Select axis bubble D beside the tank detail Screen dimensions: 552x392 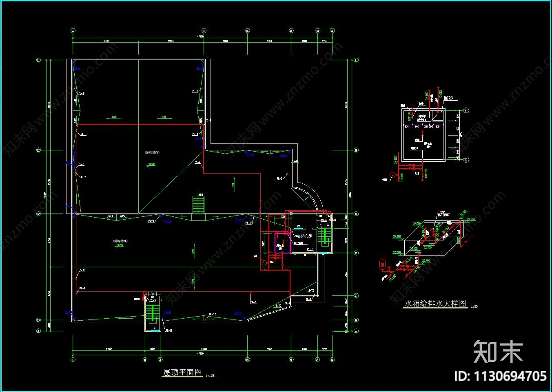(x=466, y=160)
